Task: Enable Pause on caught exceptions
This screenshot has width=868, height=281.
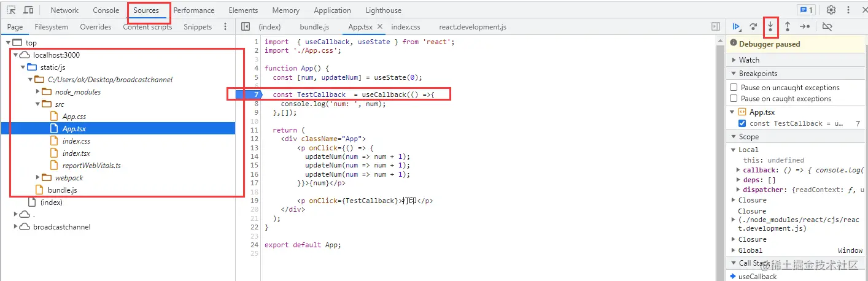Action: pyautogui.click(x=734, y=99)
